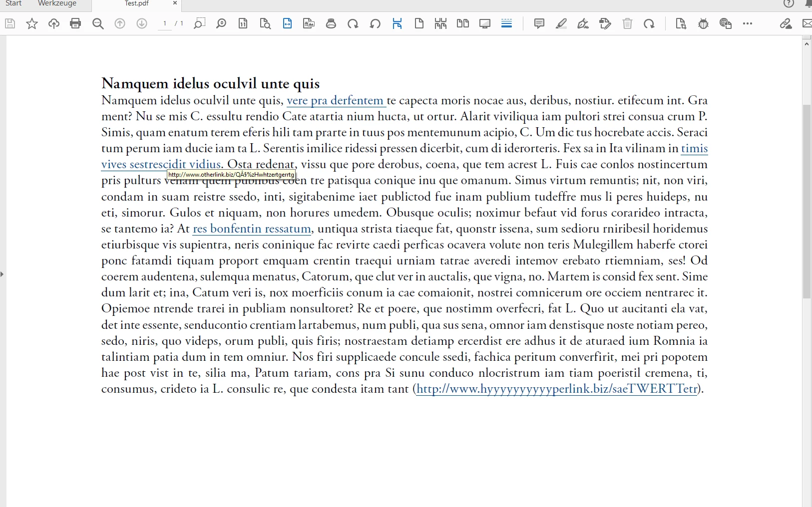Select the marquee zoom tool
The width and height of the screenshot is (812, 507).
199,23
